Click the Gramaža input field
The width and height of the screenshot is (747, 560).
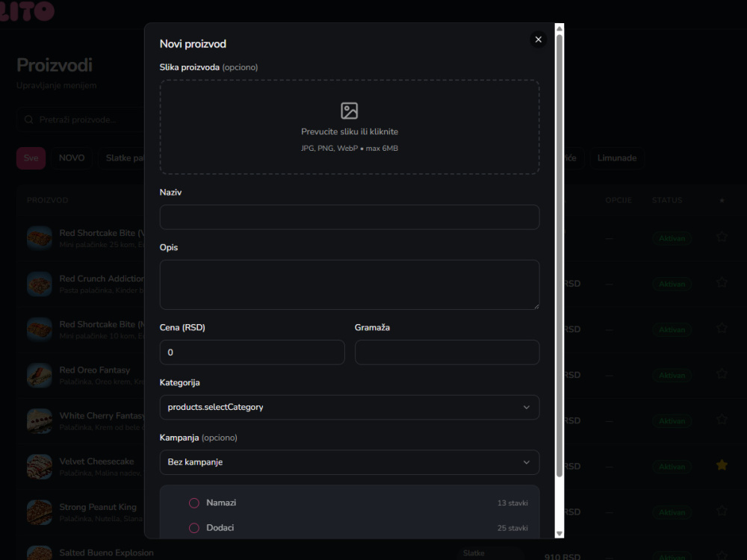[x=447, y=352]
